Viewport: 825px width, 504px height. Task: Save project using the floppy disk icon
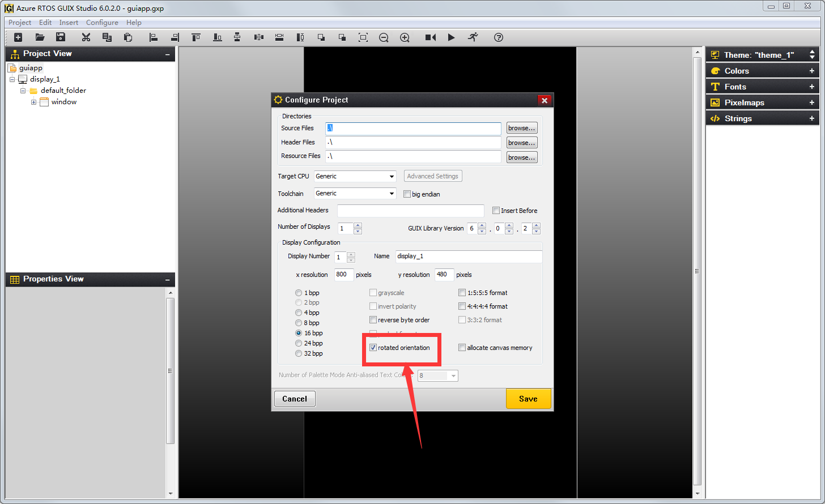[61, 37]
